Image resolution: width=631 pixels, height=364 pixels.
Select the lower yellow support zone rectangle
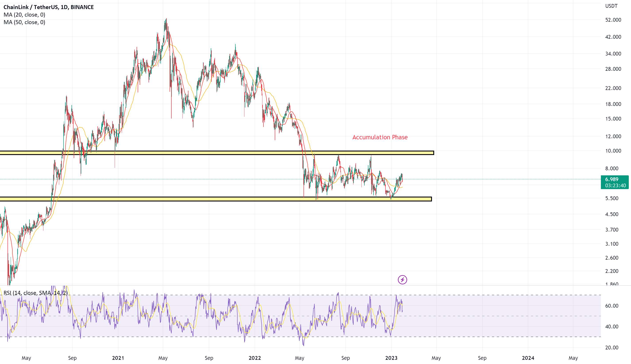coord(216,199)
